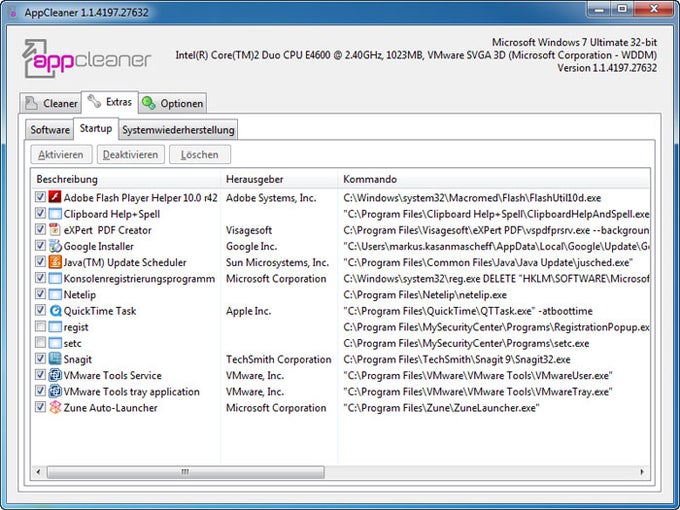Image resolution: width=680 pixels, height=510 pixels.
Task: Select the RegistrationPopup command path
Action: tap(496, 327)
